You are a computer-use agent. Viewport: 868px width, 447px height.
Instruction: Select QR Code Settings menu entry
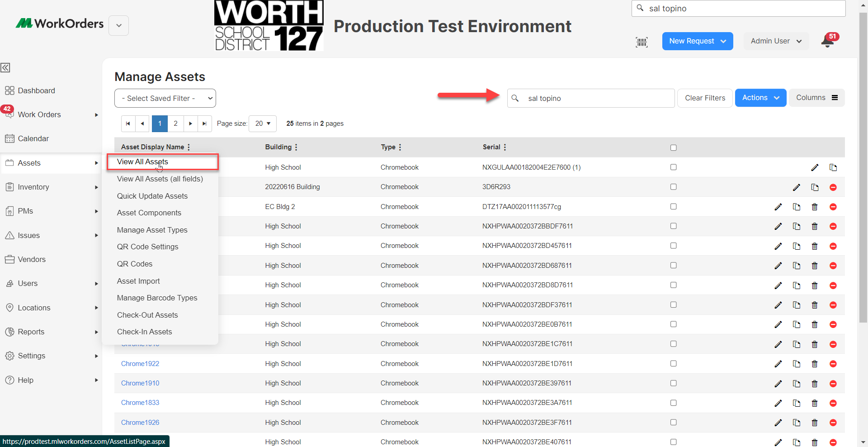click(147, 247)
